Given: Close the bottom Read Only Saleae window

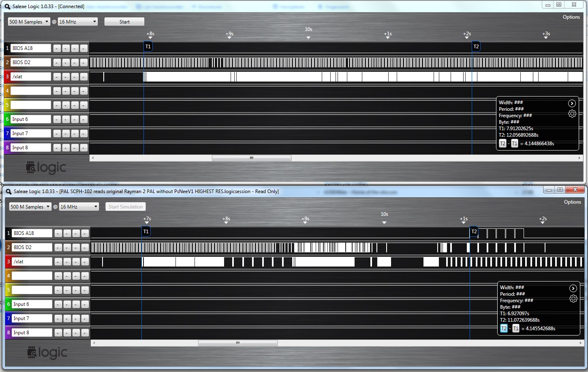Looking at the screenshot, I should tap(575, 189).
